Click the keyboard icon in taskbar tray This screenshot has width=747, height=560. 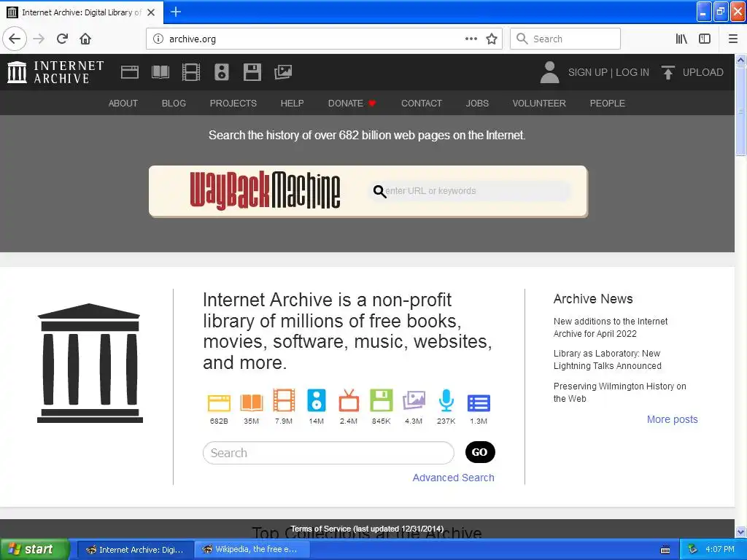click(x=665, y=550)
